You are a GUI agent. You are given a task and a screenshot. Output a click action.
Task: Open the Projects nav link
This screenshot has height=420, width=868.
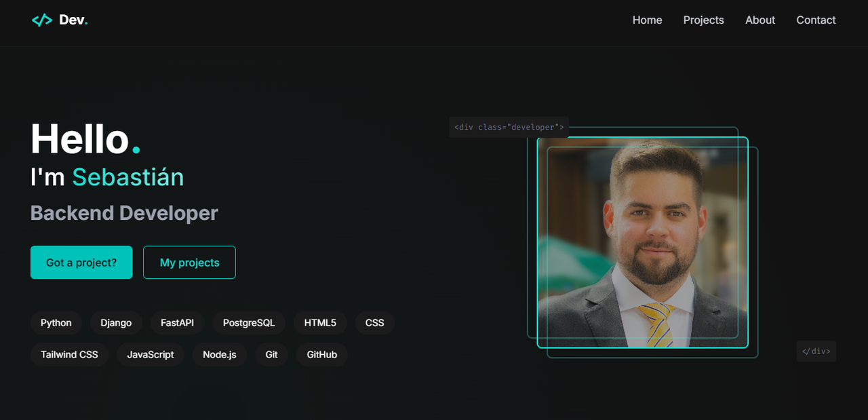coord(703,20)
